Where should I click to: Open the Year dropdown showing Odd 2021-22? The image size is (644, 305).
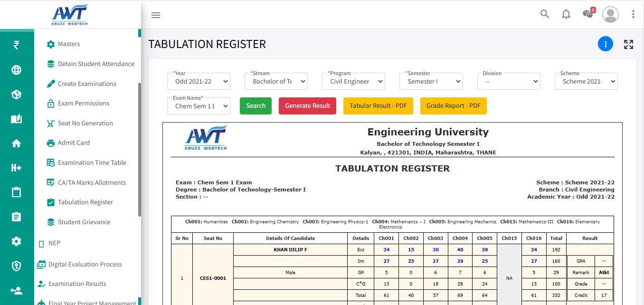pyautogui.click(x=198, y=81)
